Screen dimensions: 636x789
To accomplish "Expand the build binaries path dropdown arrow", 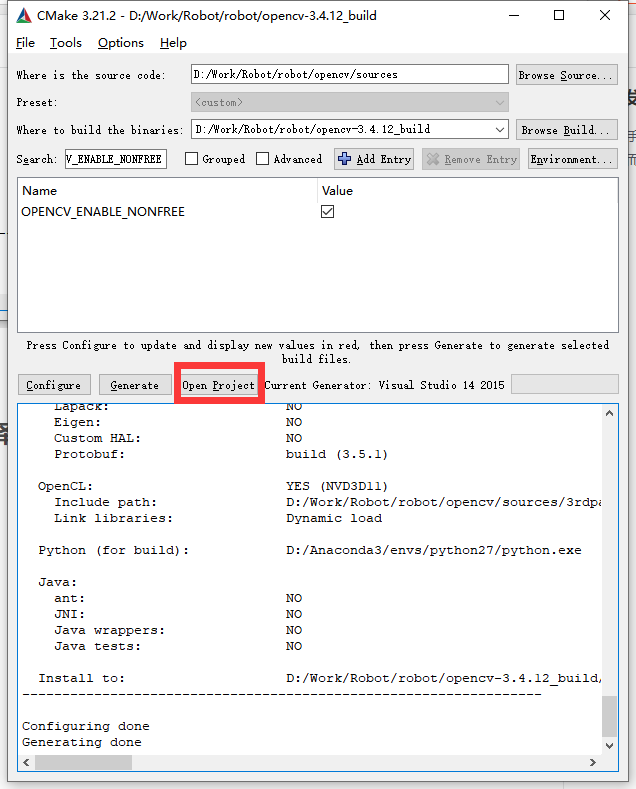I will coord(500,130).
